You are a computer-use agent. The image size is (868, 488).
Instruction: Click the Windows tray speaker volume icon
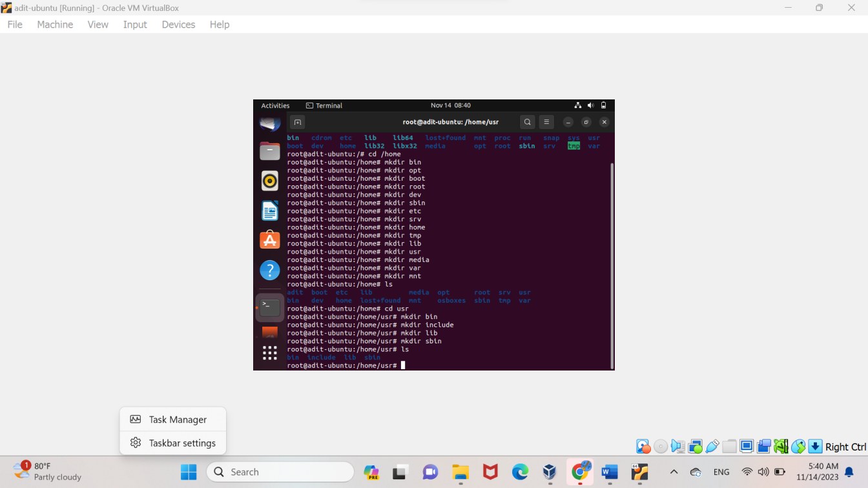(763, 473)
